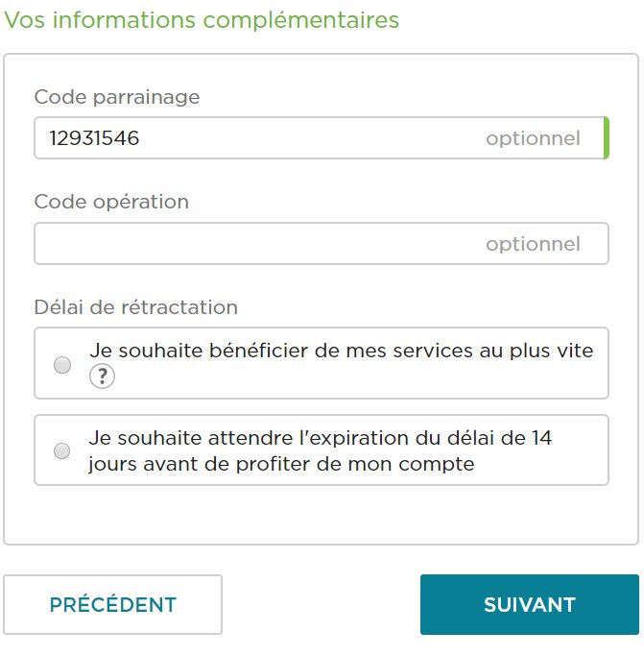Click the "Code parrainage" field label
Screen dimensions: 644x656
coord(117,97)
